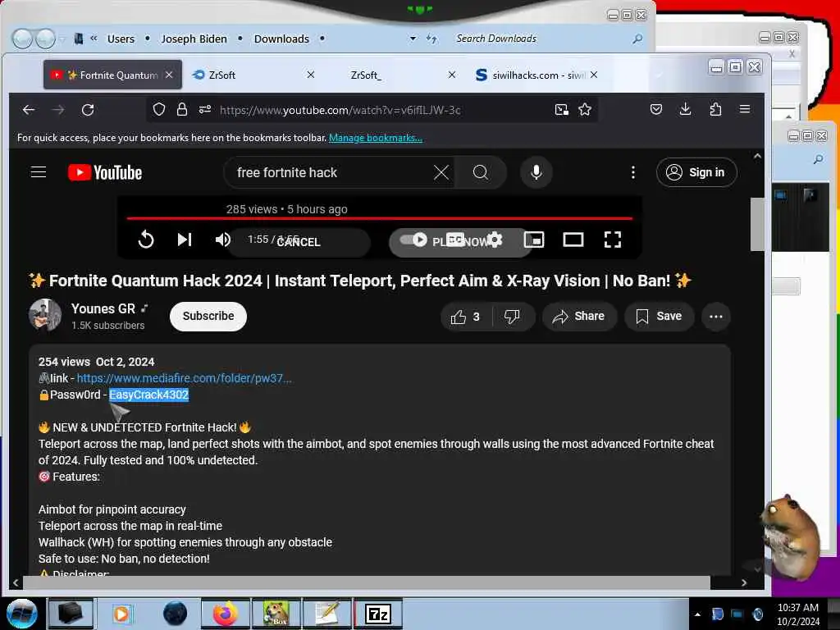Screen dimensions: 840x630
Task: Enable theater mode on the player
Action: (x=573, y=240)
